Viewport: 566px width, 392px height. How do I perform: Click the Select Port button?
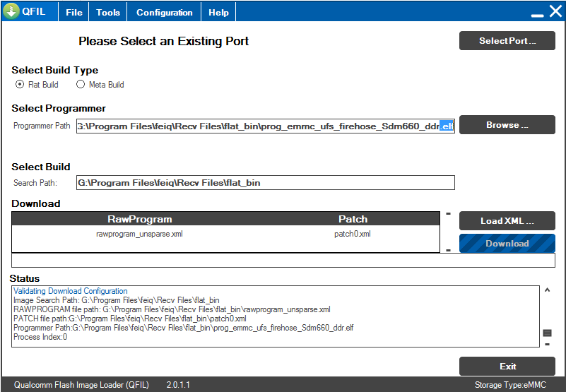507,41
